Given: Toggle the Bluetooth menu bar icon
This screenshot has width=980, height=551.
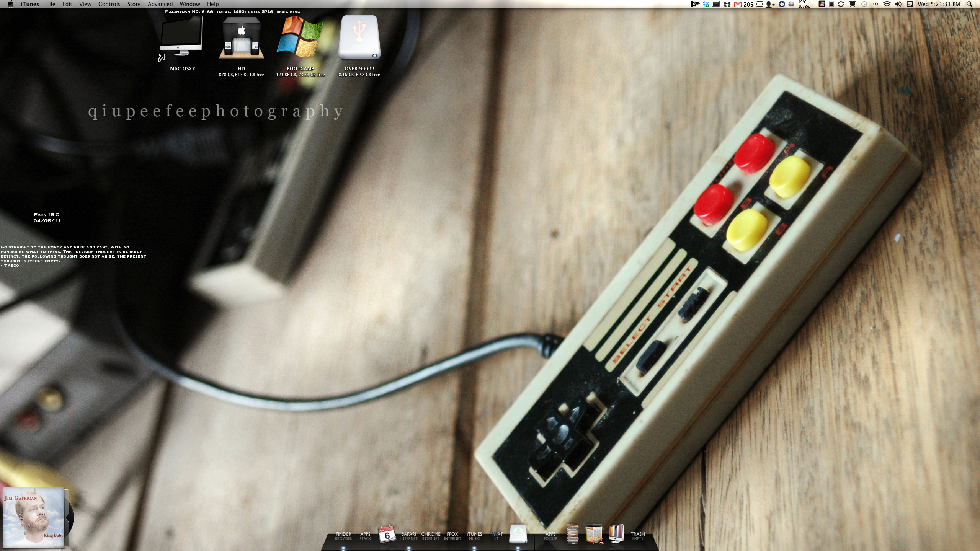Looking at the screenshot, I should pos(875,4).
